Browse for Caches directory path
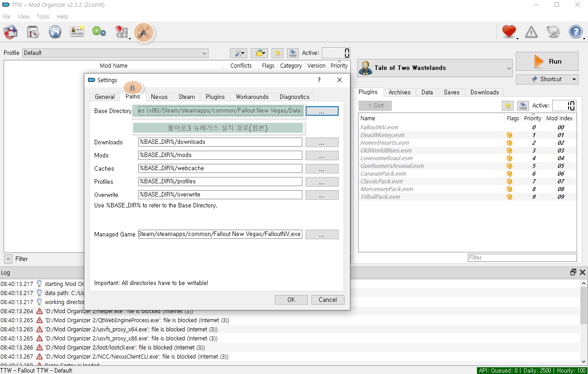Viewport: 588px width, 374px height. pyautogui.click(x=322, y=169)
